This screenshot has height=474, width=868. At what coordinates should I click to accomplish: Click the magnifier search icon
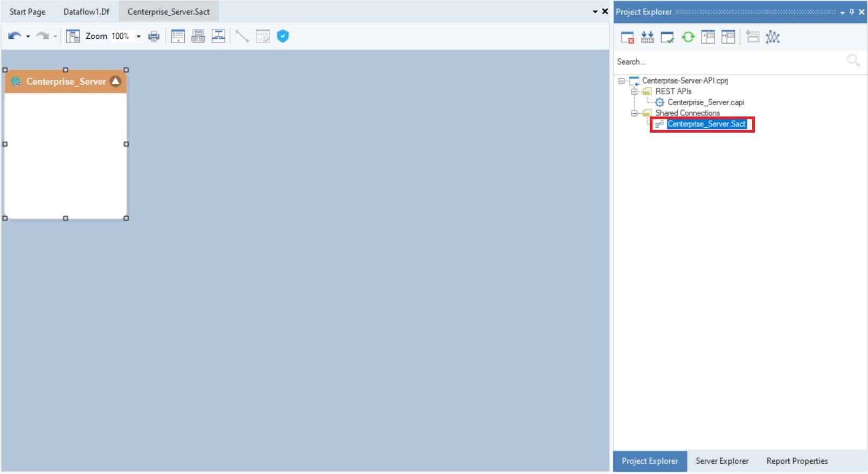click(853, 60)
